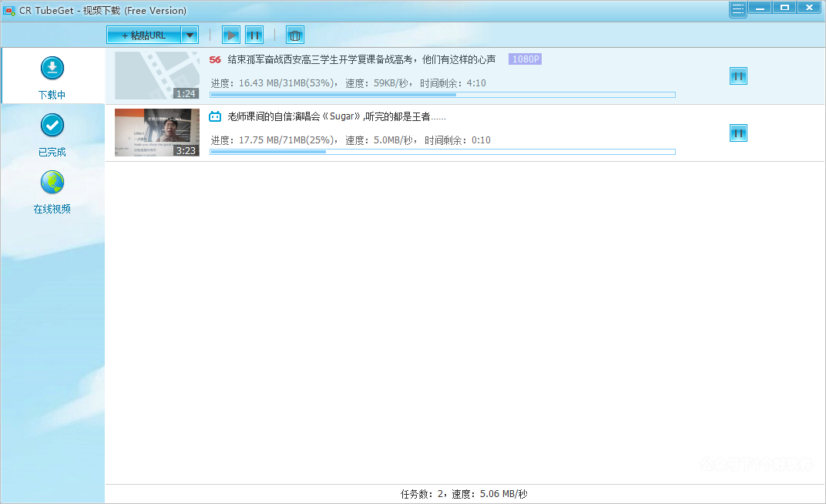This screenshot has width=826, height=504.
Task: Open the title bar menu icon
Action: [x=737, y=9]
